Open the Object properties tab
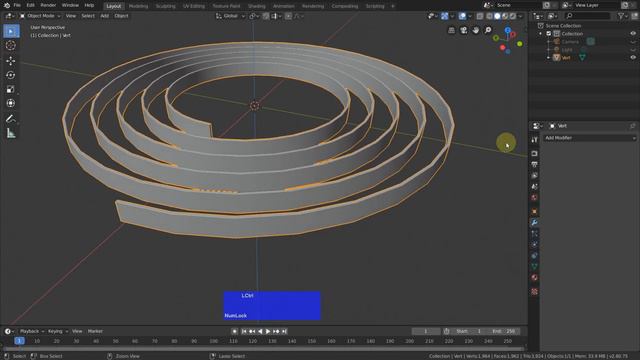The image size is (640, 360). pos(534,211)
